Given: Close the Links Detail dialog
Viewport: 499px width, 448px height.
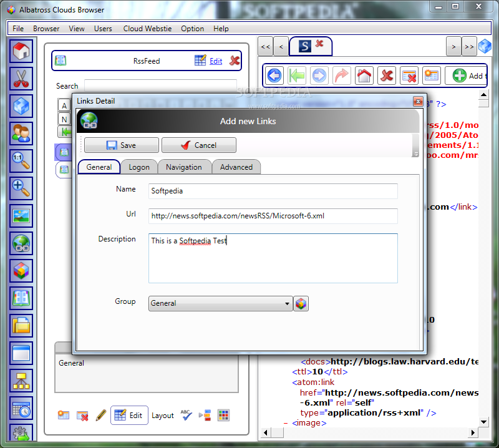Looking at the screenshot, I should [x=418, y=101].
